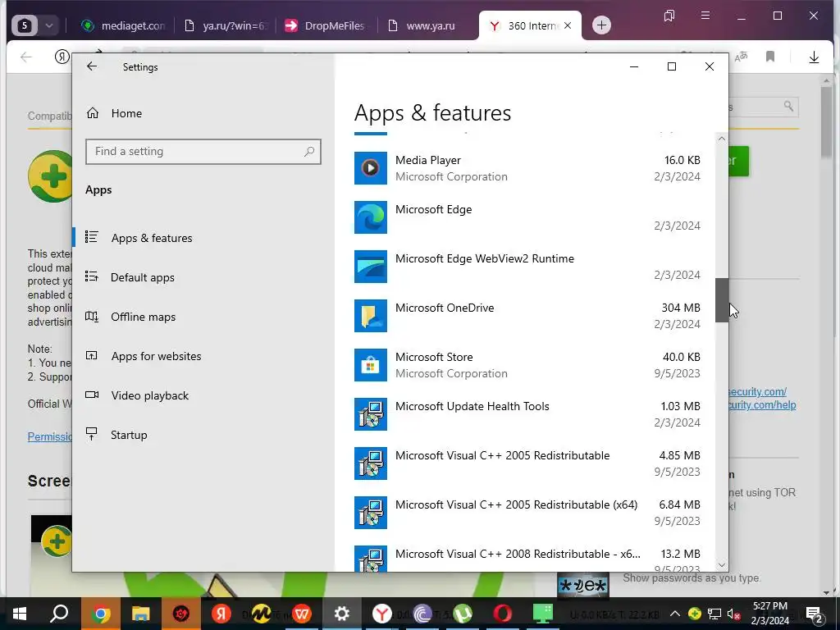Image resolution: width=840 pixels, height=630 pixels.
Task: Click the Visual C++ 2005 Redistributable (x64) icon
Action: tap(371, 513)
